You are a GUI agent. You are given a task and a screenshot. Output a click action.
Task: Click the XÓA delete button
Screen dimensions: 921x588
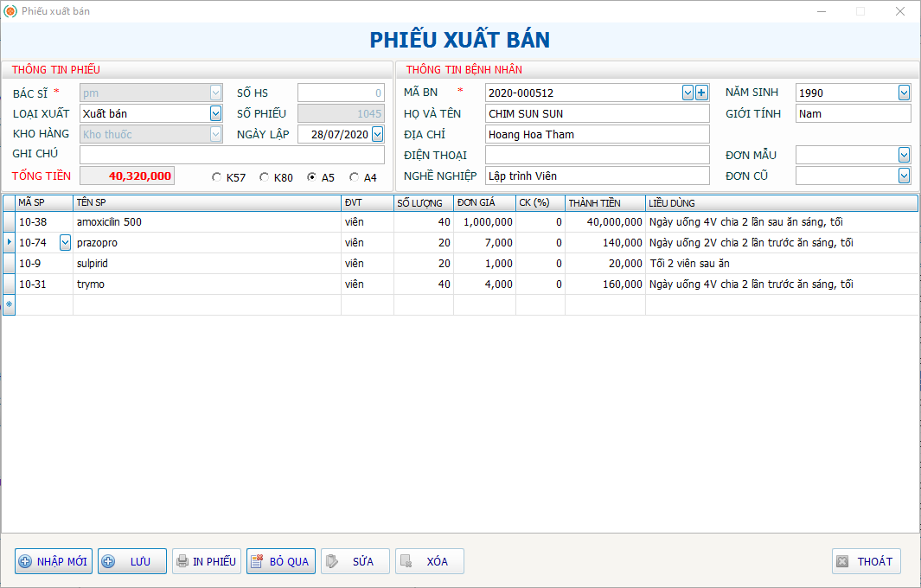pos(430,561)
